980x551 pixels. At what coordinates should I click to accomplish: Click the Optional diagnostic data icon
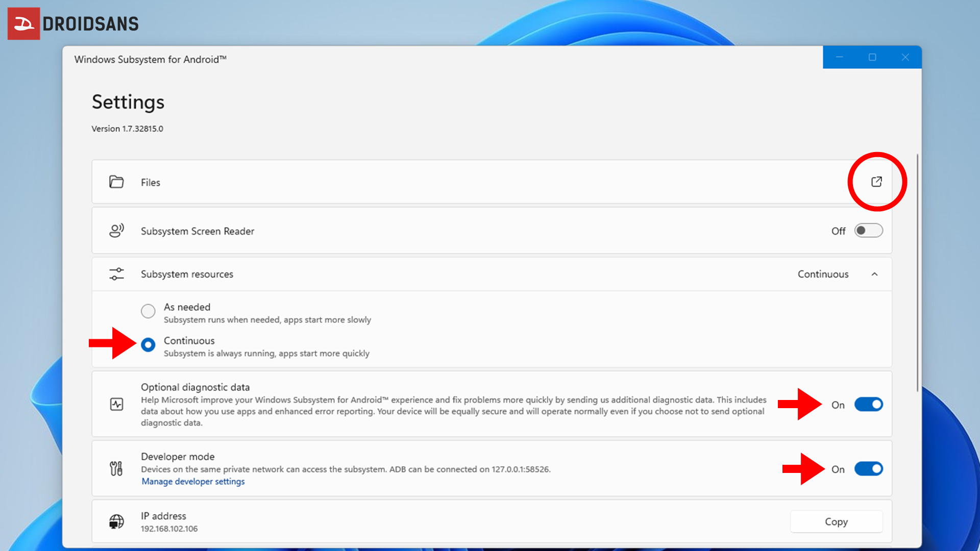pyautogui.click(x=116, y=404)
